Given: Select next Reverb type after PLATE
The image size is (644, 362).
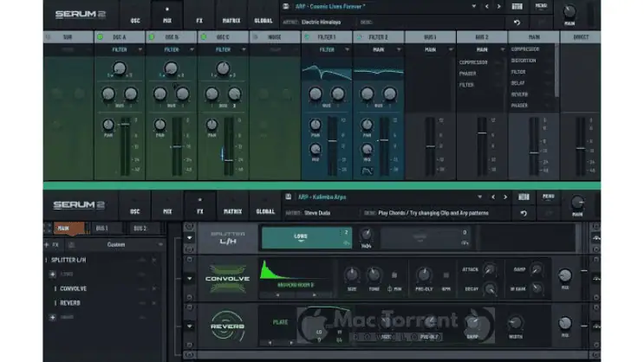Looking at the screenshot, I should pos(291,342).
